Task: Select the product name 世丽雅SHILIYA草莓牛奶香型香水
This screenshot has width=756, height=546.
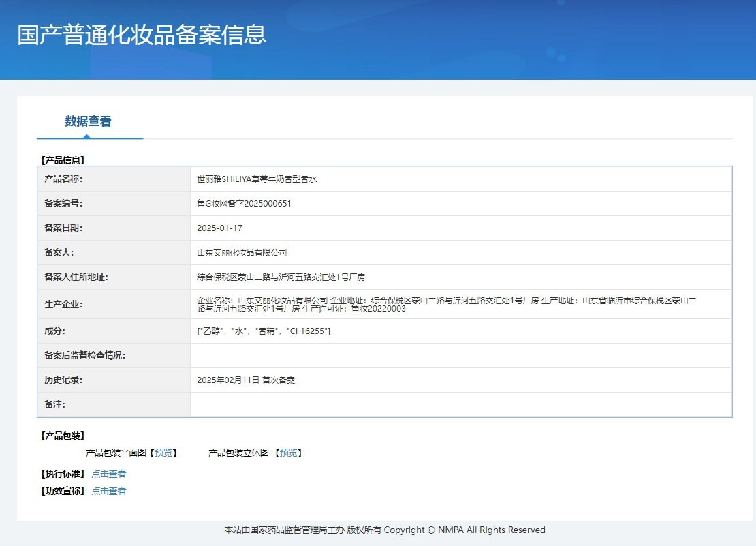Action: [257, 179]
